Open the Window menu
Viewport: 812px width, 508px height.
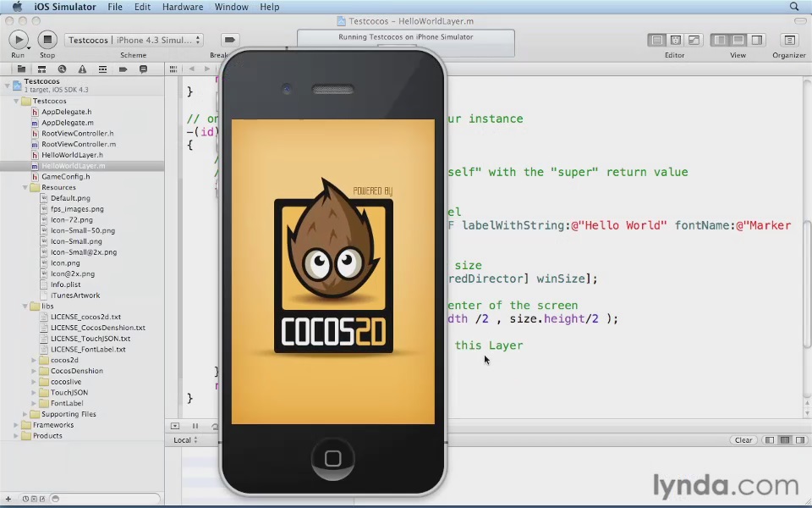tap(231, 7)
